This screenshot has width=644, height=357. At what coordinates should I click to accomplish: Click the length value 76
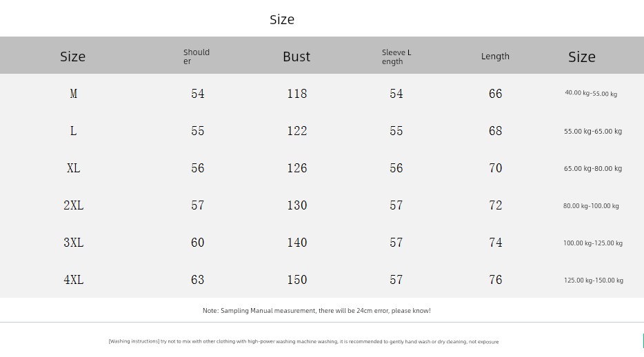tap(495, 279)
